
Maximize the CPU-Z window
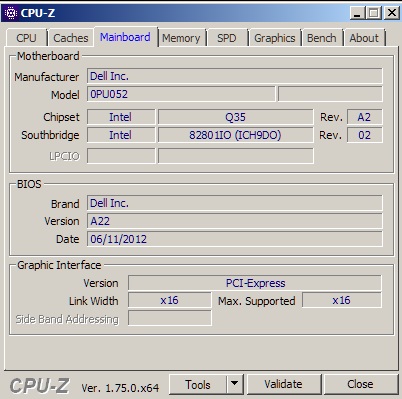[x=374, y=13]
